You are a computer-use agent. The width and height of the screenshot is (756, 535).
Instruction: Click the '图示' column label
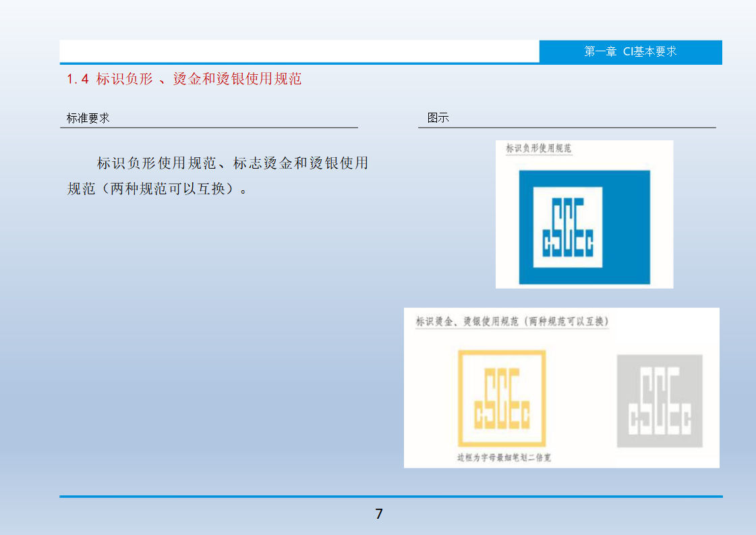tap(438, 117)
